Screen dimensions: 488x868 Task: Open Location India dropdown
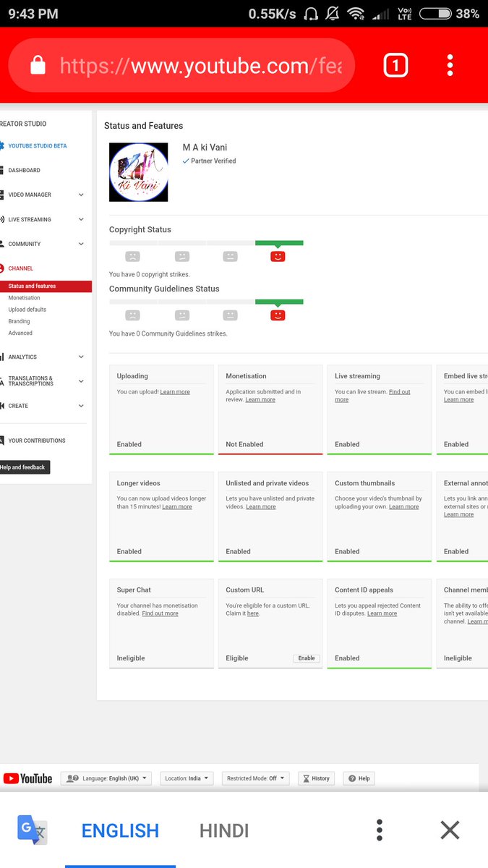187,778
